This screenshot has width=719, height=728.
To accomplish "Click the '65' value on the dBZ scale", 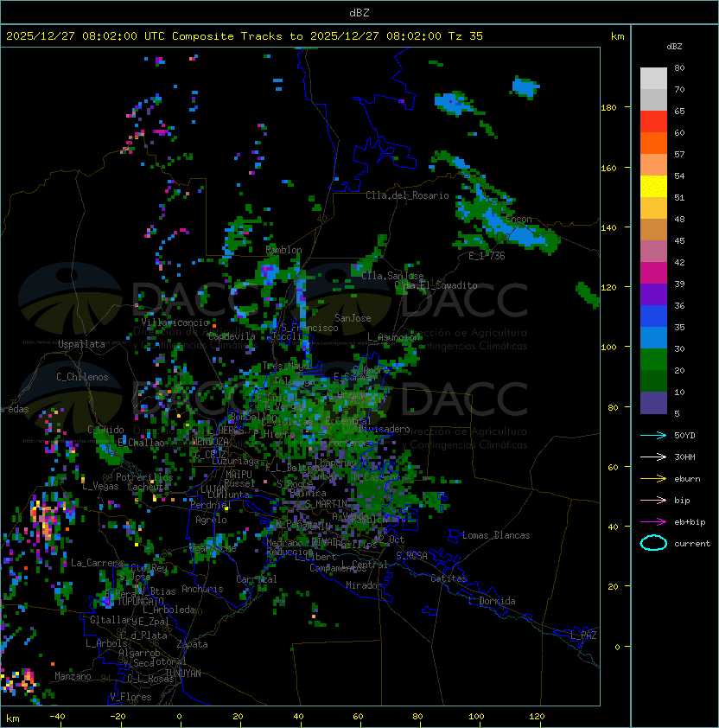I will (x=679, y=111).
